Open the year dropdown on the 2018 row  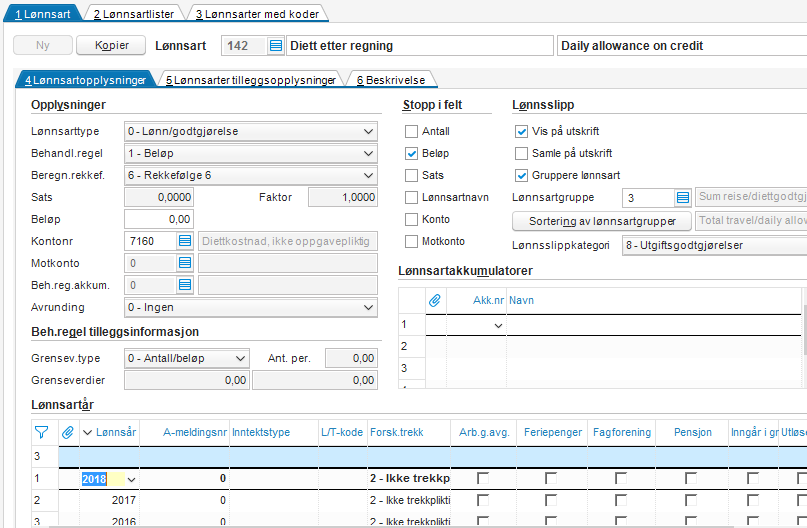(x=132, y=479)
